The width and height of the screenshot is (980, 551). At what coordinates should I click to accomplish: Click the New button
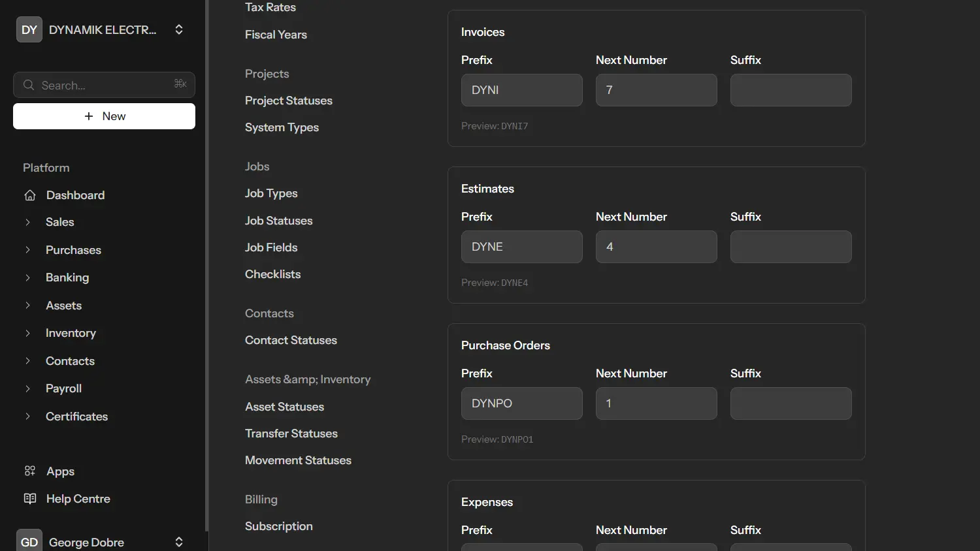(x=104, y=116)
